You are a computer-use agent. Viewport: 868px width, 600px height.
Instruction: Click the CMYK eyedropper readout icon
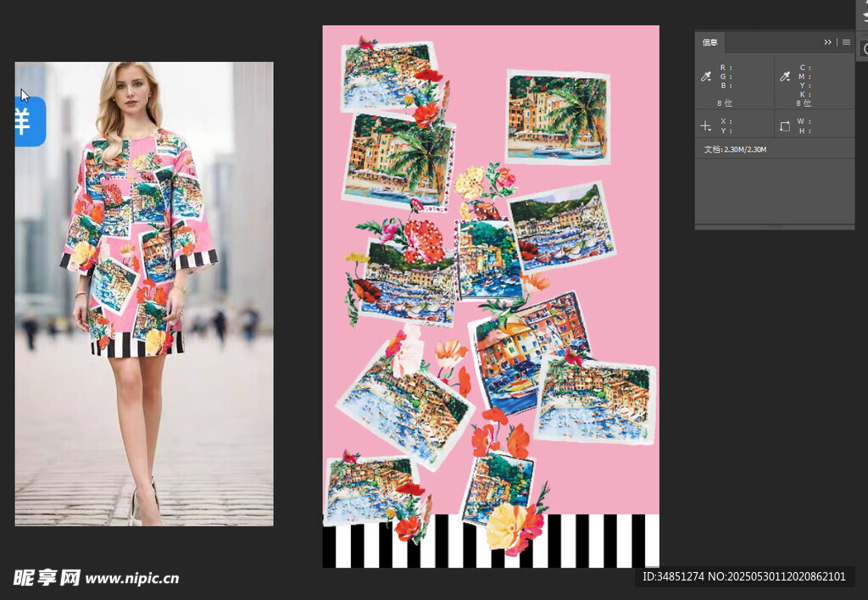[x=784, y=77]
